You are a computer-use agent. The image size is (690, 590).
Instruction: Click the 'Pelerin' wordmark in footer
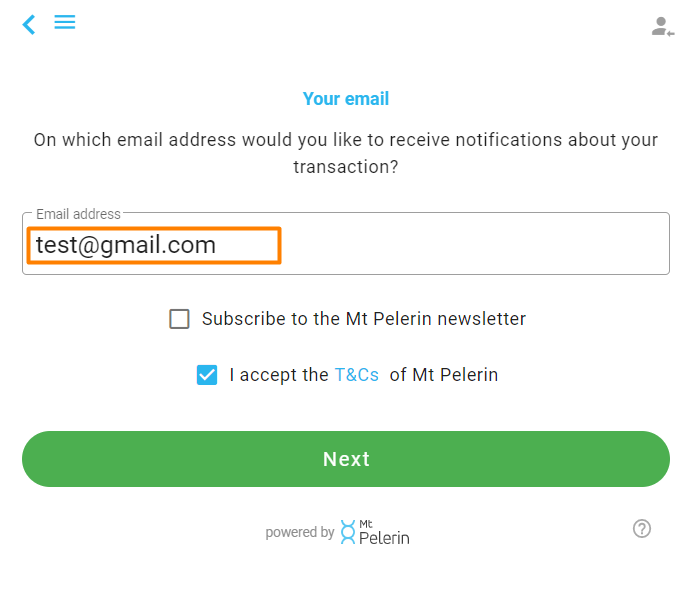[384, 538]
